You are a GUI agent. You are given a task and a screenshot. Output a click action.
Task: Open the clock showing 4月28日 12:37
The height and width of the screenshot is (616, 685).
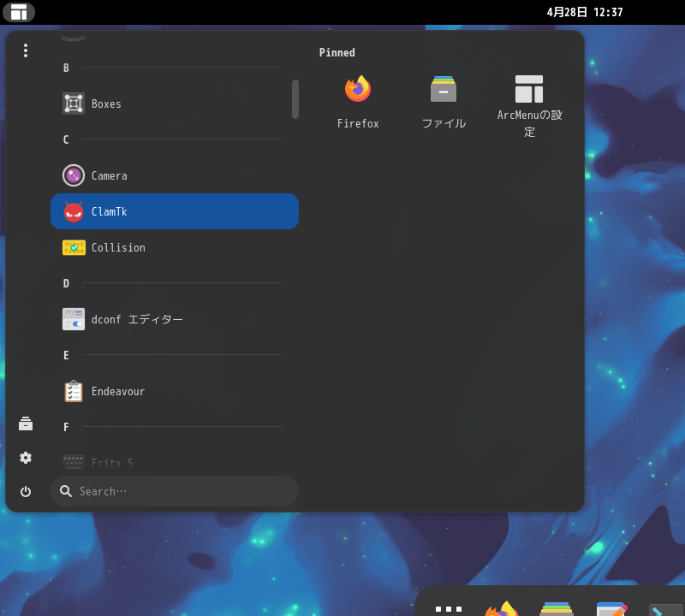coord(585,12)
